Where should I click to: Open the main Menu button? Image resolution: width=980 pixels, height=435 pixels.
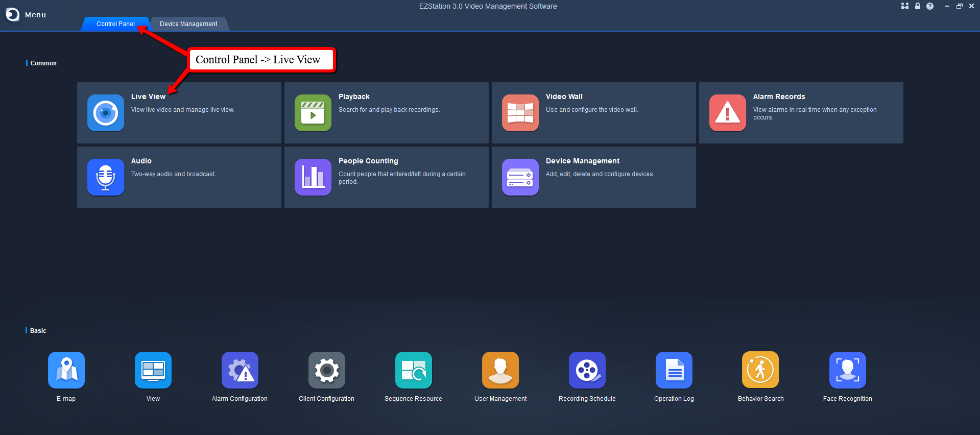tap(27, 15)
